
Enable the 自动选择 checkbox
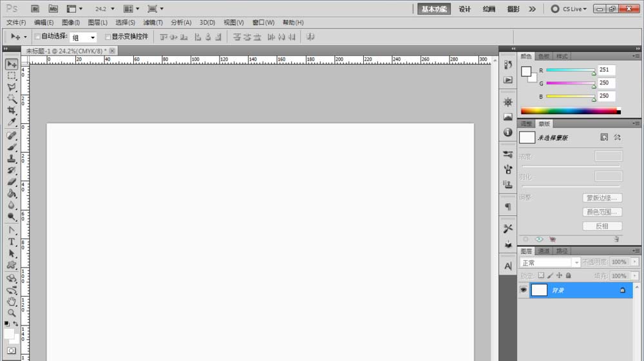pos(37,37)
